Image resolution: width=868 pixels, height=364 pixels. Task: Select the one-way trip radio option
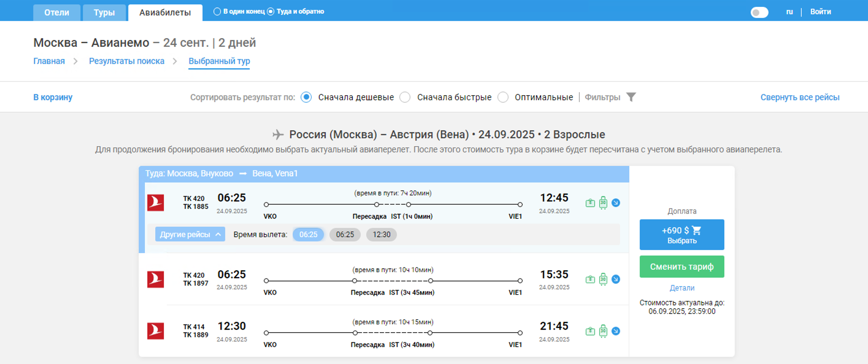point(217,11)
